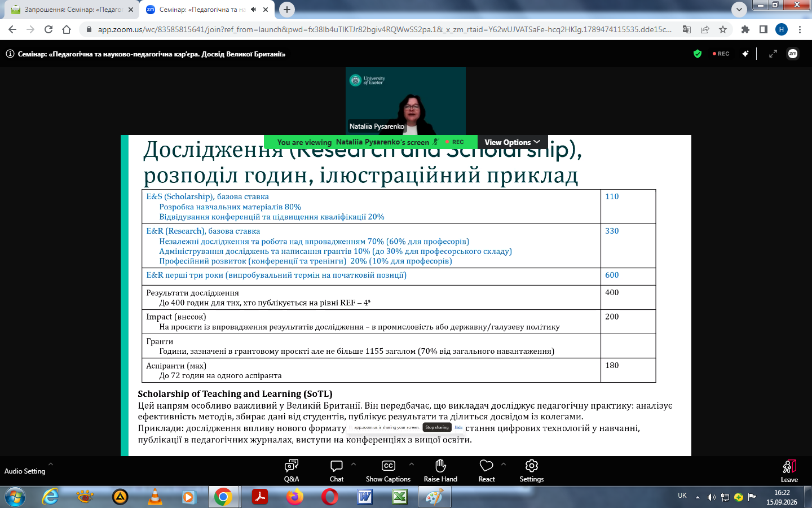The height and width of the screenshot is (508, 812).
Task: Click the address bar URL
Action: coord(385,29)
